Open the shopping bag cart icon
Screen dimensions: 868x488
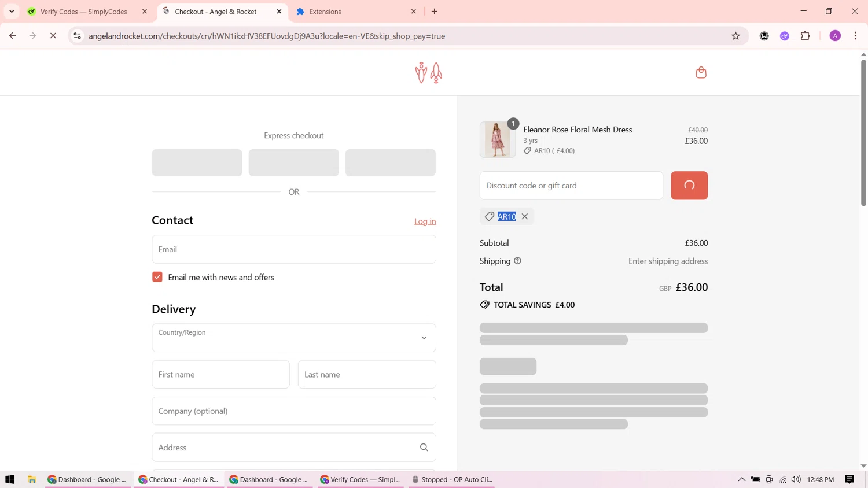coord(701,72)
